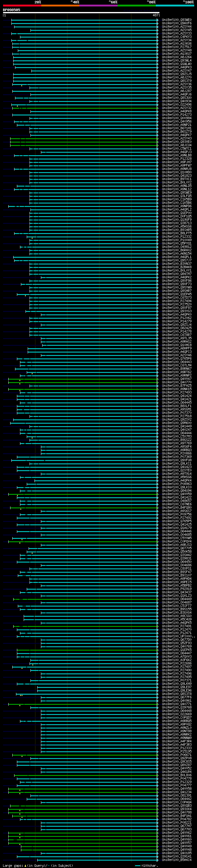
Task: Select the UniRef100_Q9M600 row label
Action: coord(177,423)
